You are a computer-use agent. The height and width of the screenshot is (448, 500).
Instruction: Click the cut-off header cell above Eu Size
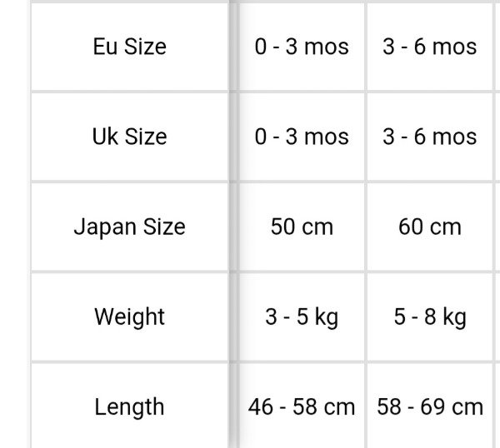[x=129, y=1]
